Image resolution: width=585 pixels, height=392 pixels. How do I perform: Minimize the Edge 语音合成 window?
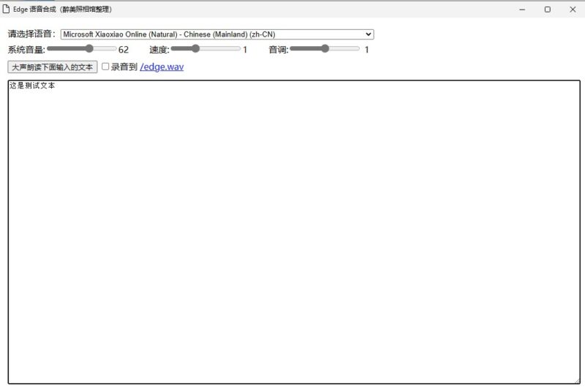pos(522,10)
